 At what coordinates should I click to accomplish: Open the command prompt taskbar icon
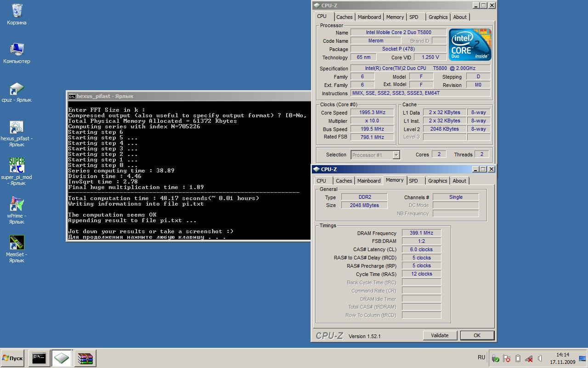(x=39, y=358)
